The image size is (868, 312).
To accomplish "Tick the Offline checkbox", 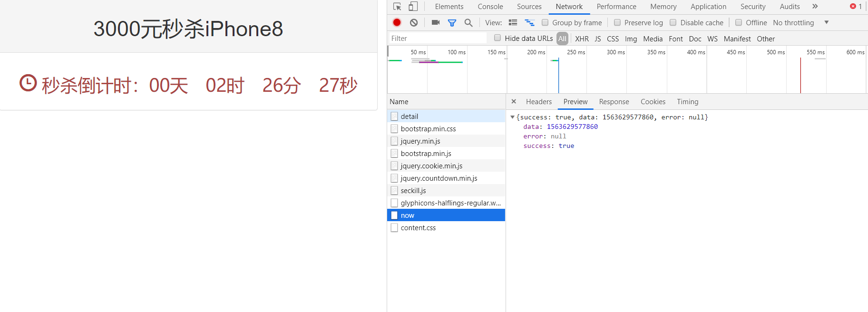I will click(x=739, y=22).
